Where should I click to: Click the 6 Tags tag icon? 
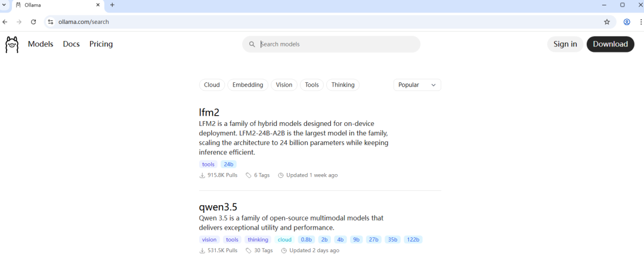(249, 175)
